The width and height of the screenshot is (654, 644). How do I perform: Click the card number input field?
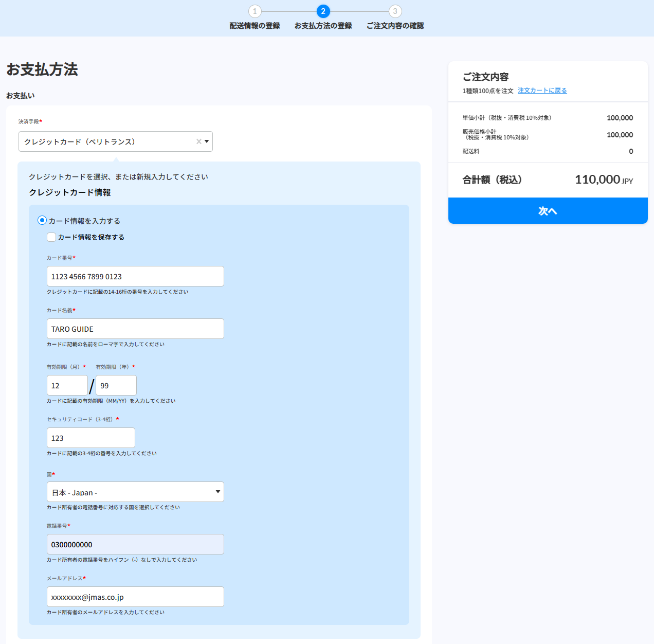pyautogui.click(x=135, y=276)
